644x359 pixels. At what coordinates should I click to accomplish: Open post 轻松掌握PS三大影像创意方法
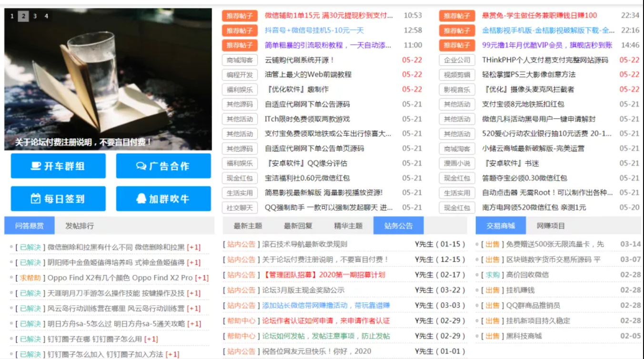pos(529,74)
